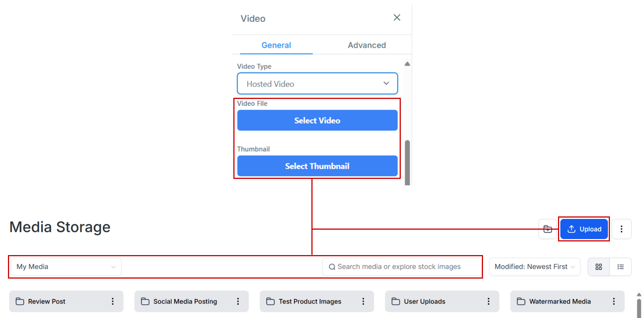Focus the Search media input field
644x318 pixels.
click(x=402, y=267)
